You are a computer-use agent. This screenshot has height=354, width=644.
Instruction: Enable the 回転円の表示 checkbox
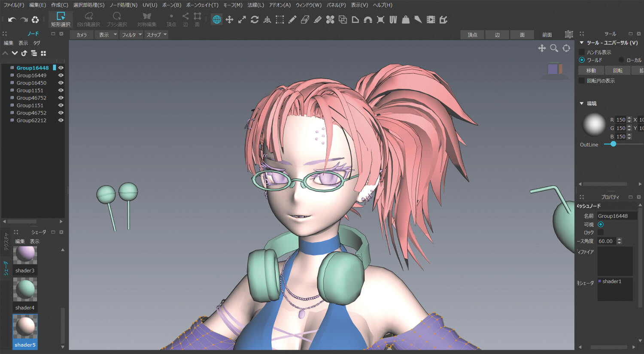tap(582, 81)
